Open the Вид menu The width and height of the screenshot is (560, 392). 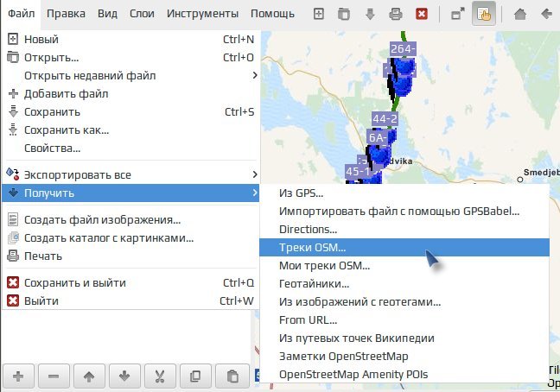107,14
